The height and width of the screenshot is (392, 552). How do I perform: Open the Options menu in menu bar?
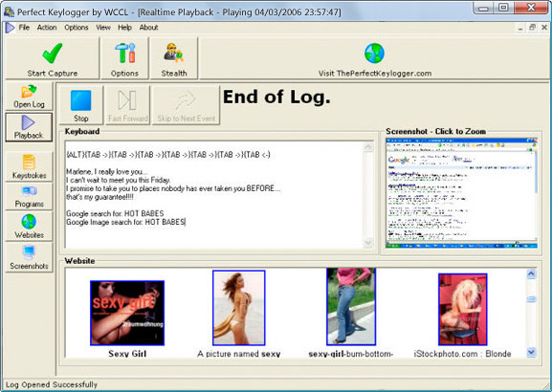click(x=76, y=28)
